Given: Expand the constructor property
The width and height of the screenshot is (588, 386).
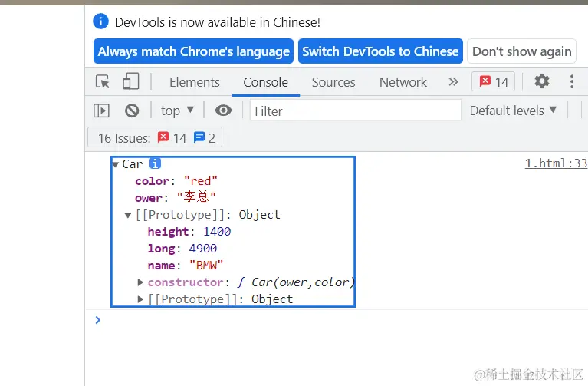Looking at the screenshot, I should tap(140, 282).
